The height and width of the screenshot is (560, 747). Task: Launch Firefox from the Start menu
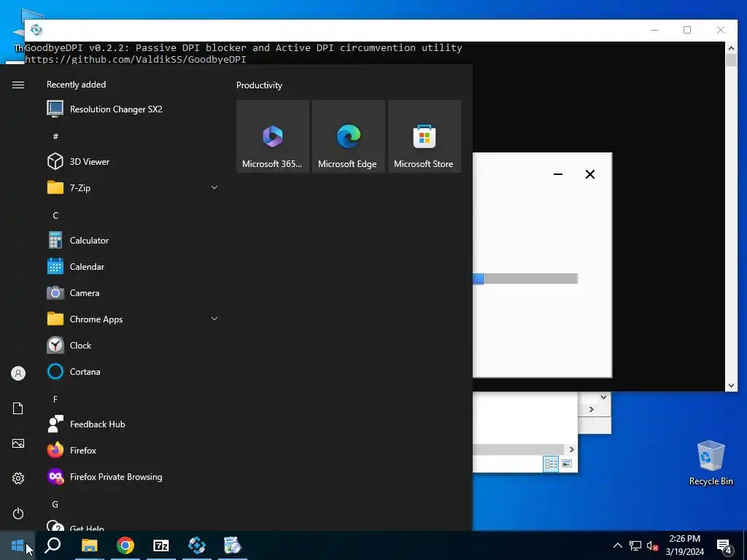(x=133, y=451)
